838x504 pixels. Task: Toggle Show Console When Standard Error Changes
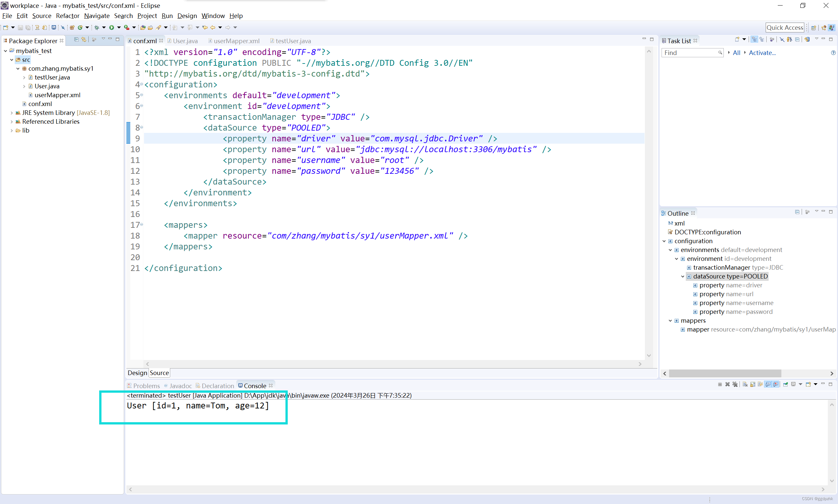tap(775, 385)
